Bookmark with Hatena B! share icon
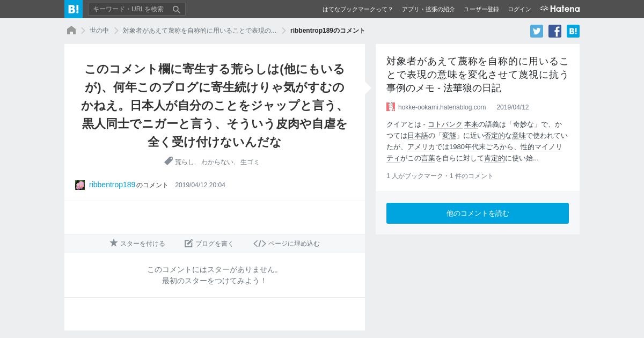The image size is (644, 338). pos(573,31)
